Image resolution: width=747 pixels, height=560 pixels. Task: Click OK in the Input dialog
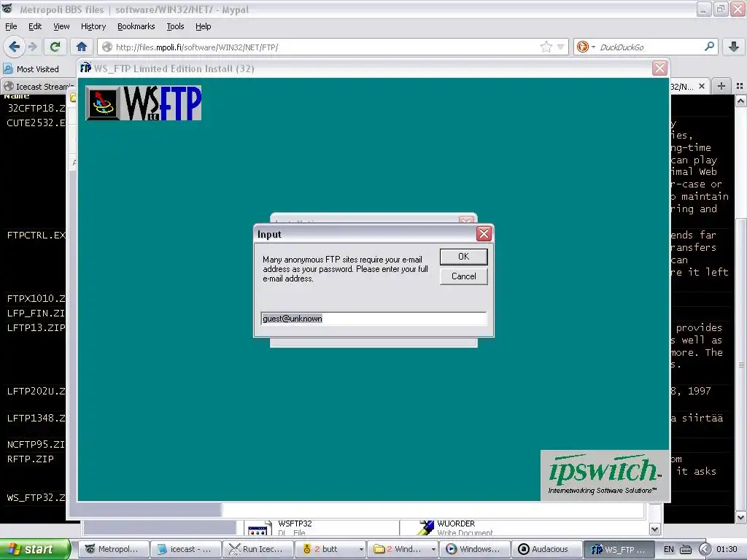coord(463,257)
